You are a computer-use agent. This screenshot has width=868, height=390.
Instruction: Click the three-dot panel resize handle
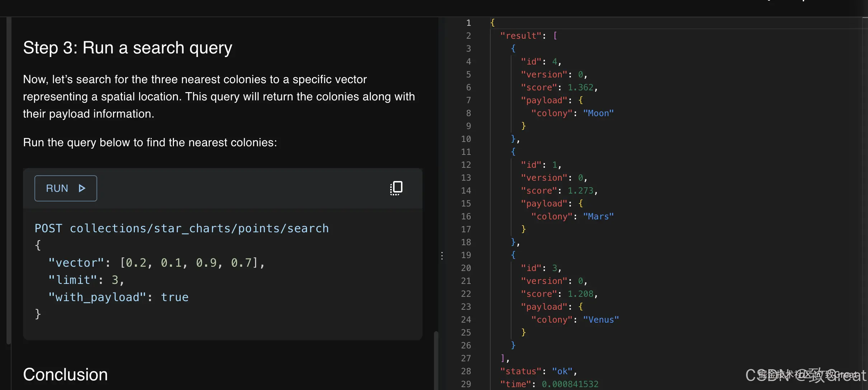[442, 256]
